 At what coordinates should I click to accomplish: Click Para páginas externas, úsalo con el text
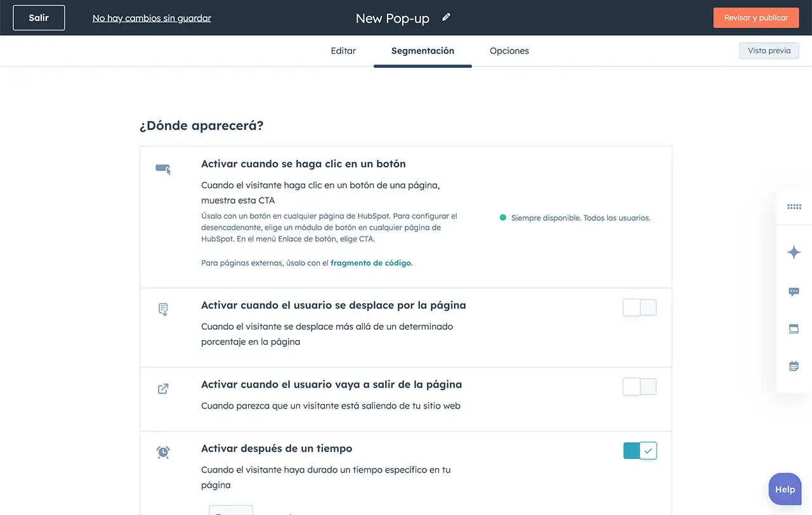tap(265, 263)
